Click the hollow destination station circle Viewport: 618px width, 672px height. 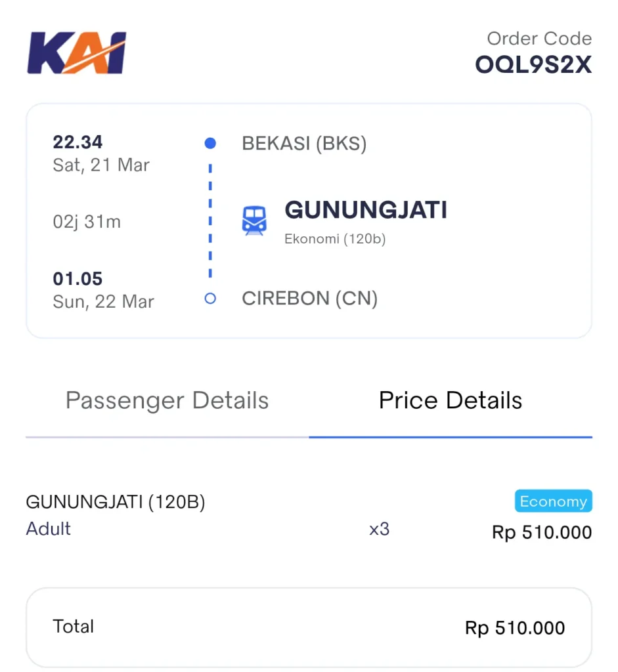(x=210, y=299)
